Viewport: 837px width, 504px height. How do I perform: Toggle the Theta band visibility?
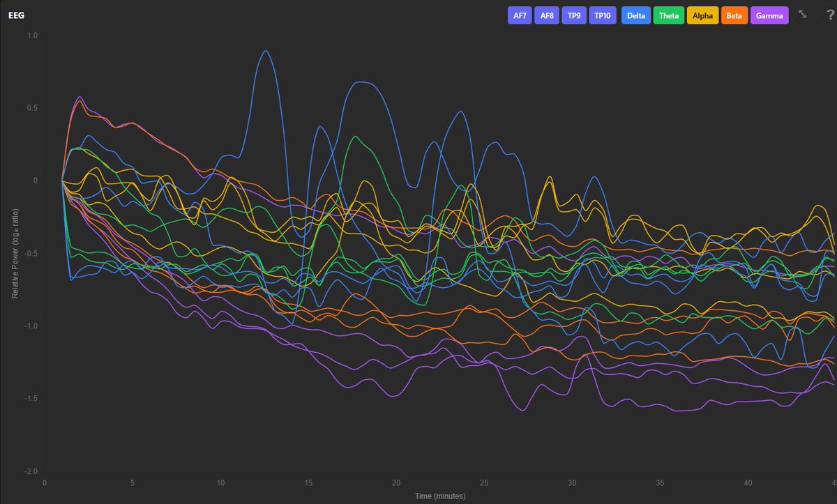pos(668,15)
